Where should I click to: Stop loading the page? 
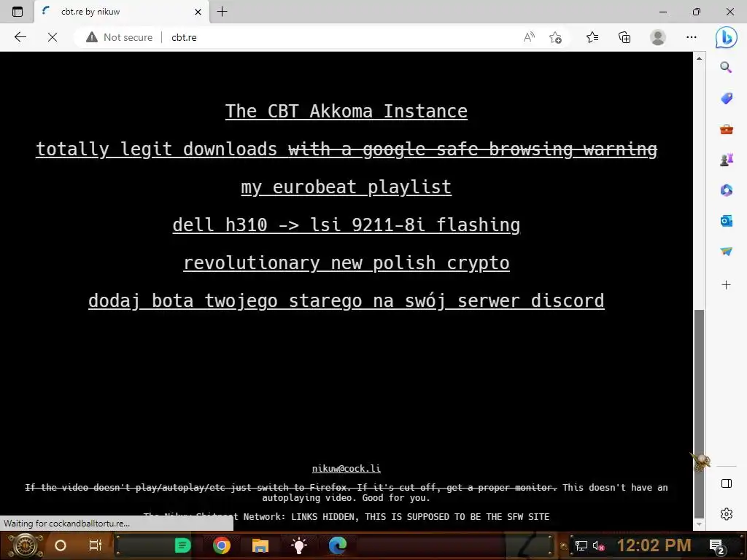pyautogui.click(x=53, y=37)
